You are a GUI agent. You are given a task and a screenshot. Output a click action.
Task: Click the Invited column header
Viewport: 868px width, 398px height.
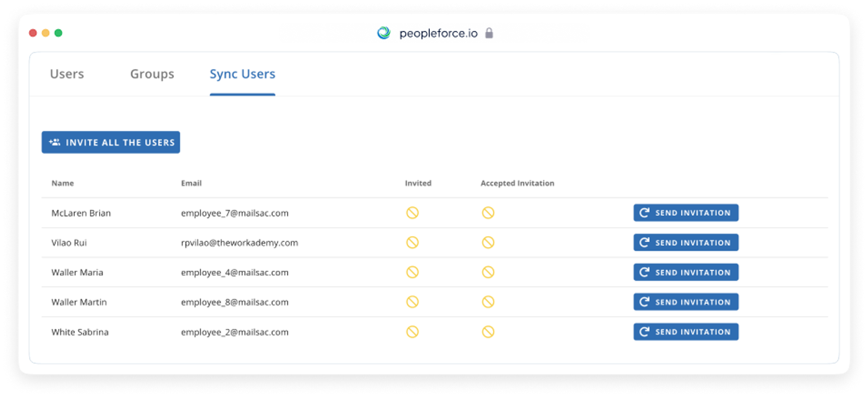[x=418, y=183]
